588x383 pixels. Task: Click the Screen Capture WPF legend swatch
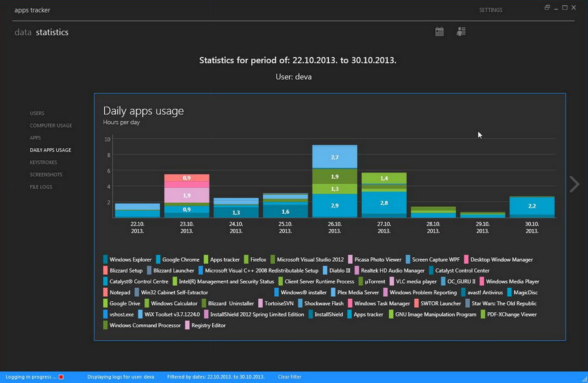pos(408,259)
